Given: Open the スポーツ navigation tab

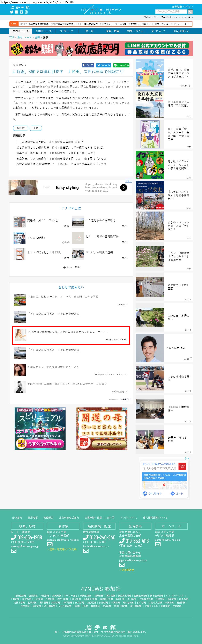Looking at the screenshot, I should [66, 31].
